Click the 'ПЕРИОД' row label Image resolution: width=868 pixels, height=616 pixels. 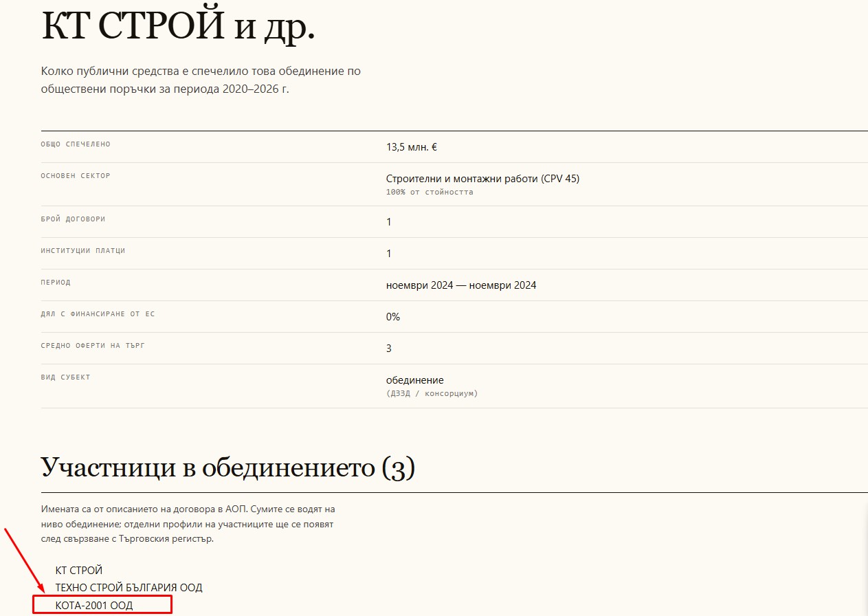56,283
